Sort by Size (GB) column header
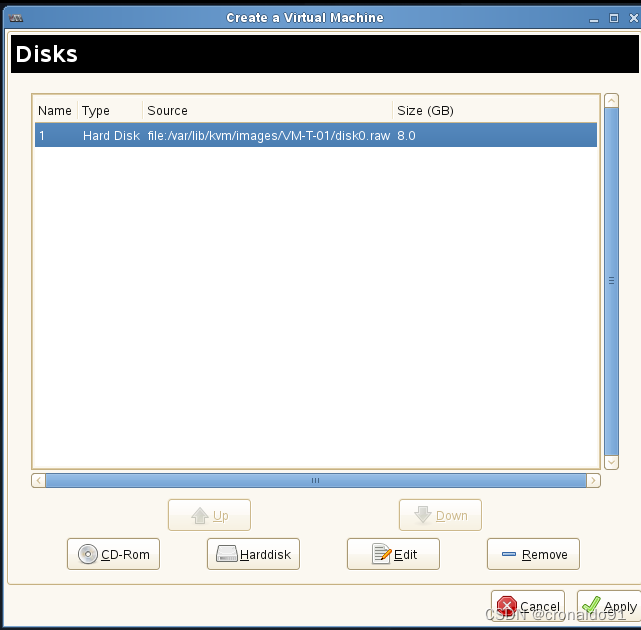This screenshot has height=630, width=641. point(495,110)
